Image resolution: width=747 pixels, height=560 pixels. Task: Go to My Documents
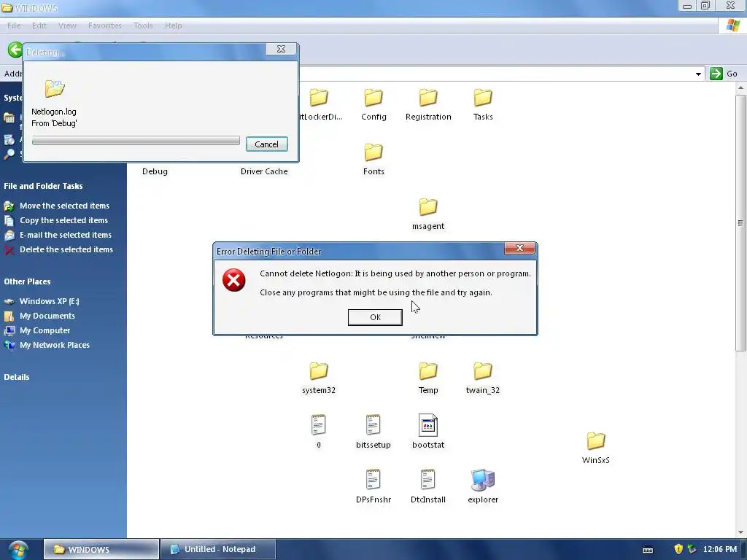(47, 316)
